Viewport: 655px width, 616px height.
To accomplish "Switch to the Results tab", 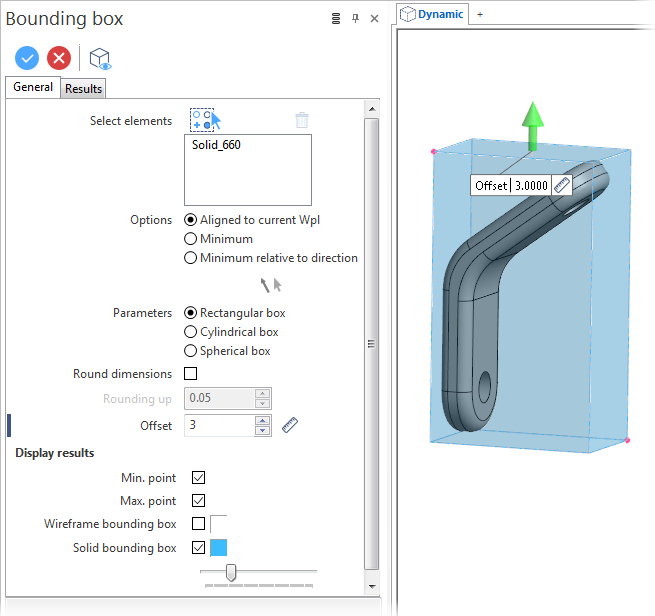I will click(x=84, y=89).
